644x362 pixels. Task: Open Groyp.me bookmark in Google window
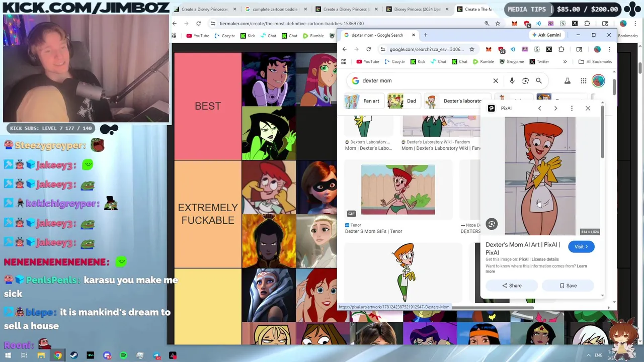511,61
